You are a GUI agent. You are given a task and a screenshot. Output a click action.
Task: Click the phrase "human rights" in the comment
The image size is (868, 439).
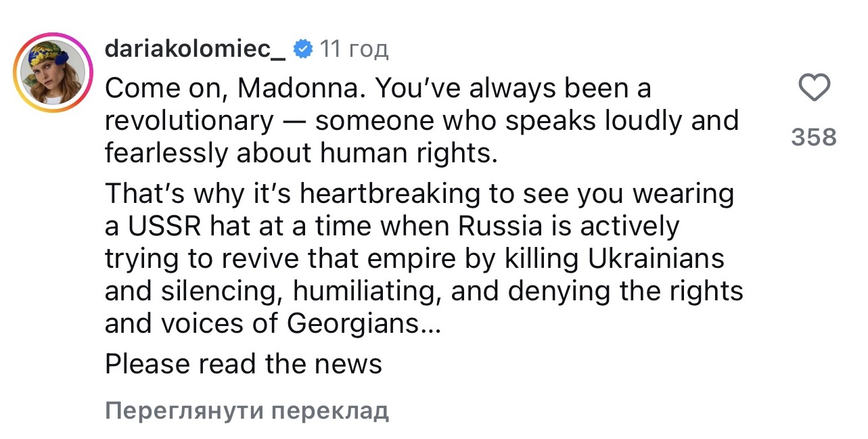[x=404, y=154]
